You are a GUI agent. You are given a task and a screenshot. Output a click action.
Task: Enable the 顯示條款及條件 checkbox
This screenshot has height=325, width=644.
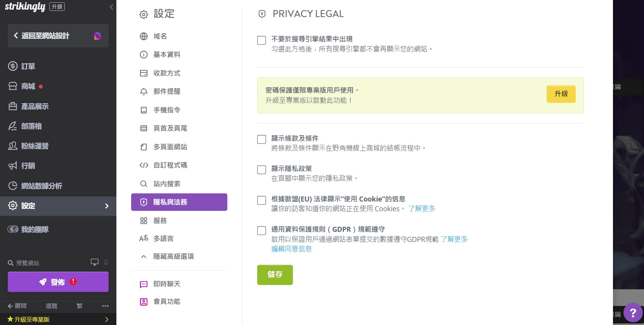pyautogui.click(x=261, y=139)
